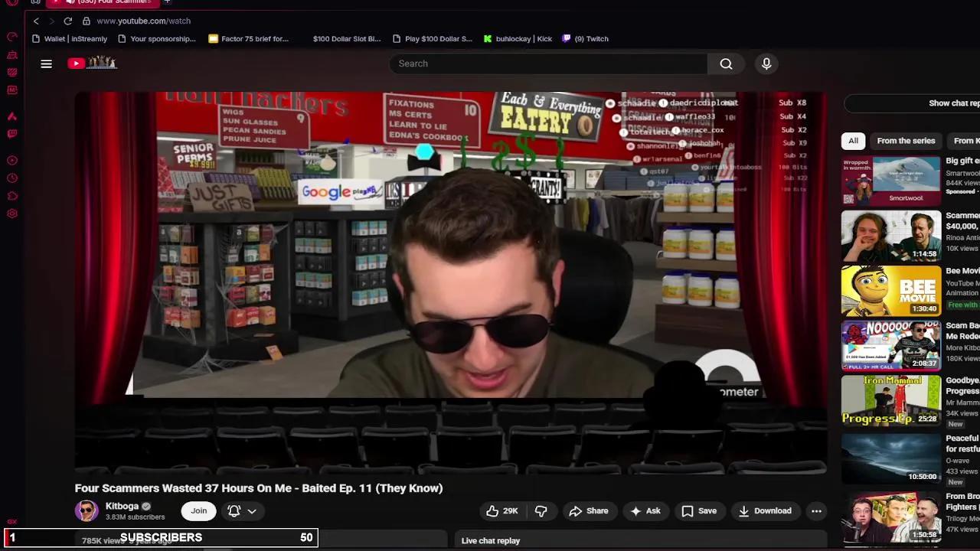
Task: Start voice search with the microphone
Action: [x=766, y=64]
